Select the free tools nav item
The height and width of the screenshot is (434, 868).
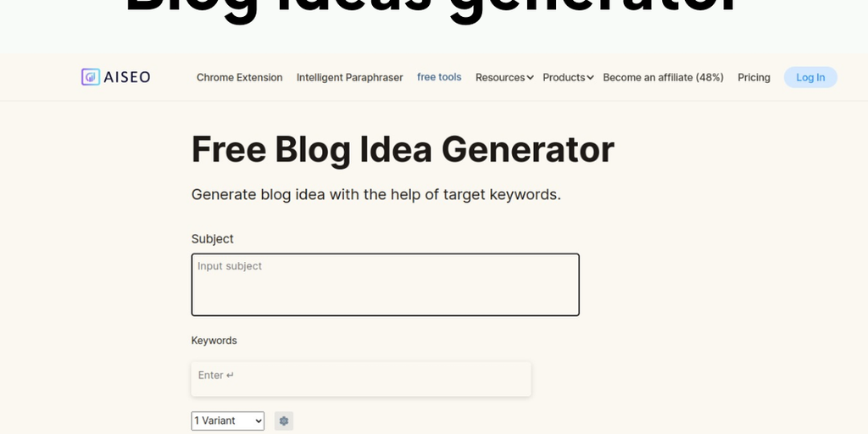(x=439, y=77)
